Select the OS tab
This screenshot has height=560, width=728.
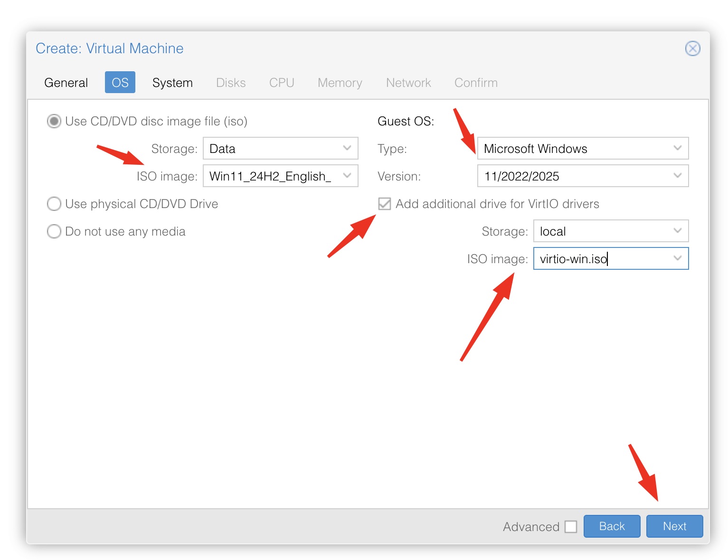tap(120, 83)
